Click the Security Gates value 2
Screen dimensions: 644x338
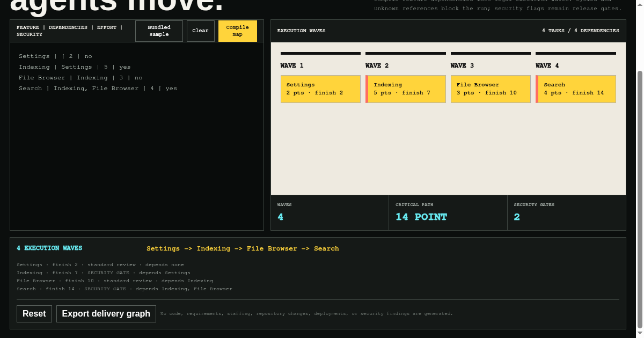tap(517, 217)
